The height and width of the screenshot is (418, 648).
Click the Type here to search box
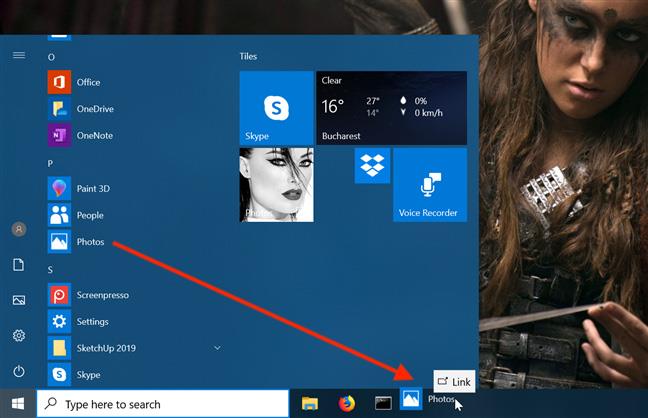tap(163, 404)
